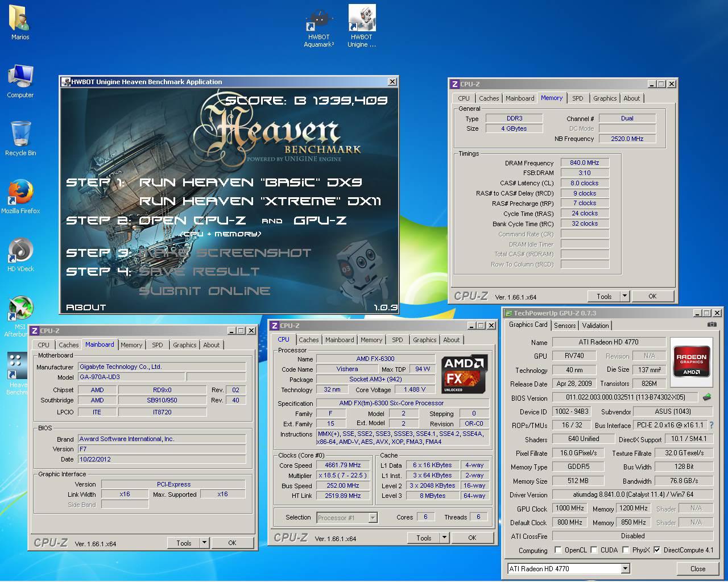728x582 pixels.
Task: Click the Bus Interface question mark icon
Action: [x=711, y=425]
